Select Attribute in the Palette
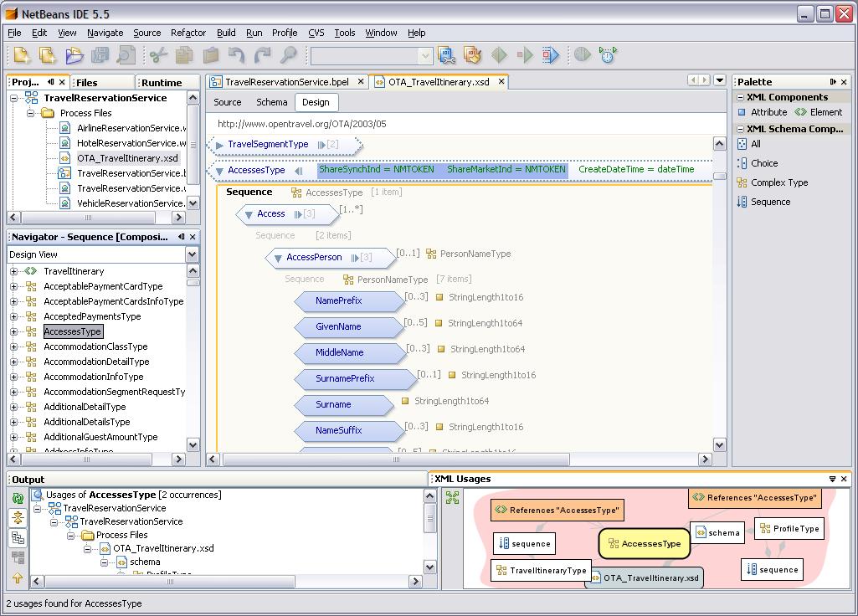The image size is (858, 616). click(x=763, y=112)
